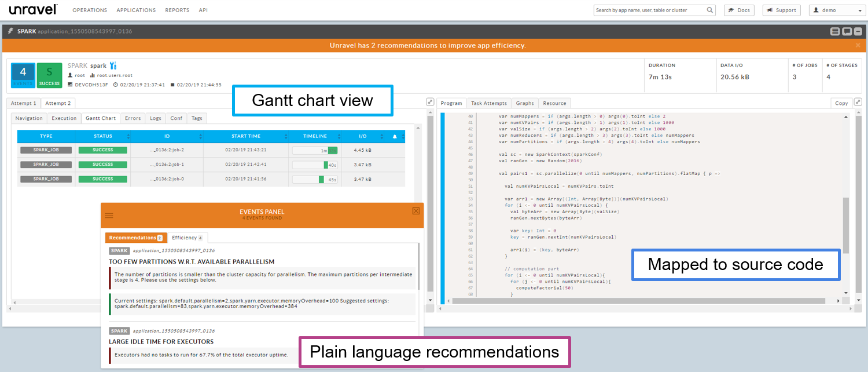Select job-0 ID cell

point(167,179)
